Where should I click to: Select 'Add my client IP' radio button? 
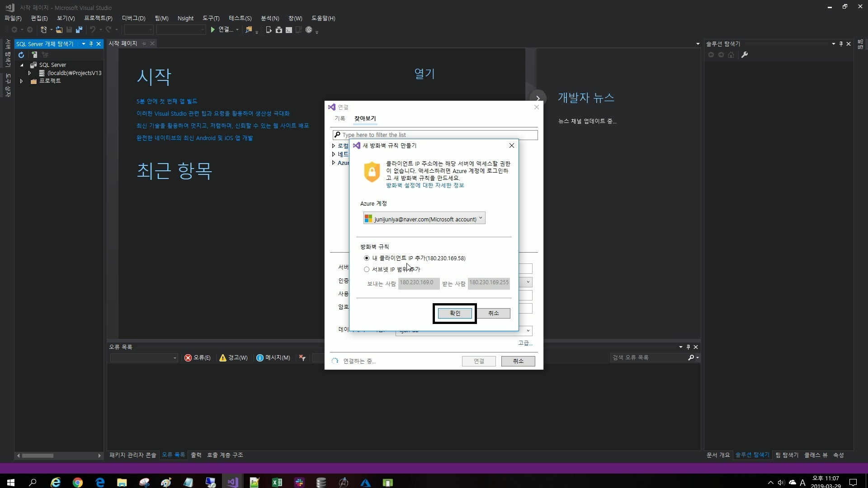(367, 258)
